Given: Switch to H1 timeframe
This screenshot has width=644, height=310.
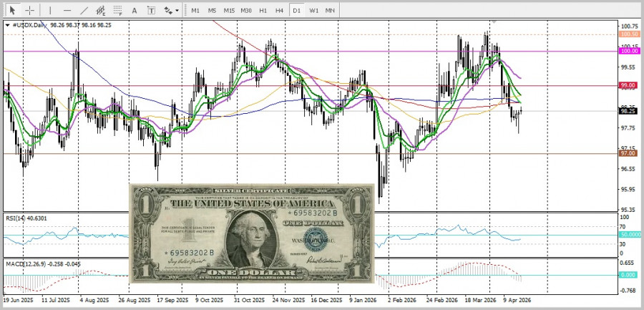Looking at the screenshot, I should (263, 10).
